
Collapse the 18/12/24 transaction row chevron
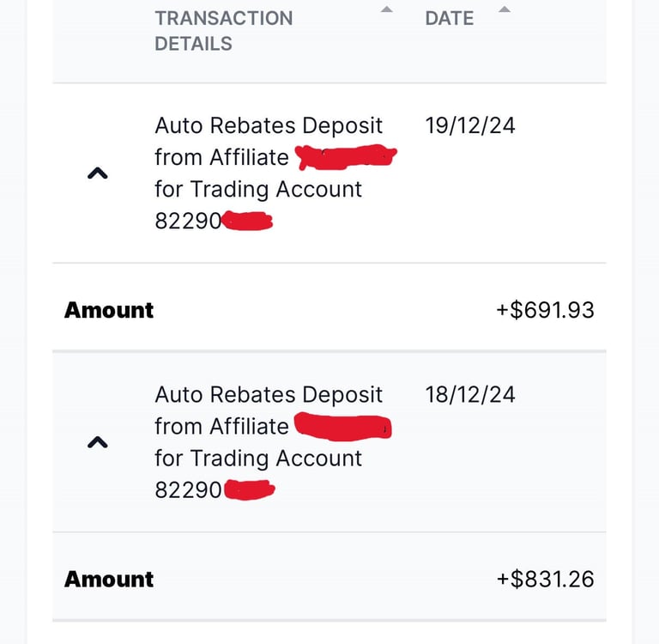point(98,443)
